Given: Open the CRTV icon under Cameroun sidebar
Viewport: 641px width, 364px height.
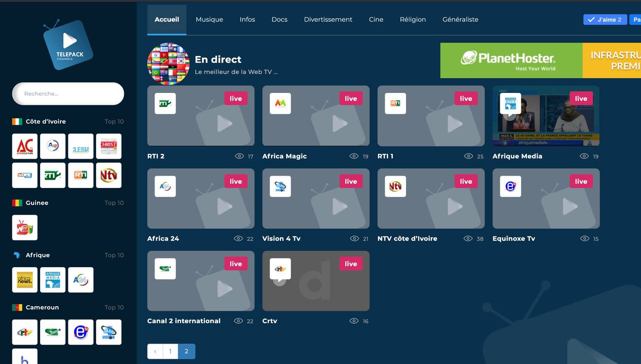Looking at the screenshot, I should pyautogui.click(x=25, y=332).
